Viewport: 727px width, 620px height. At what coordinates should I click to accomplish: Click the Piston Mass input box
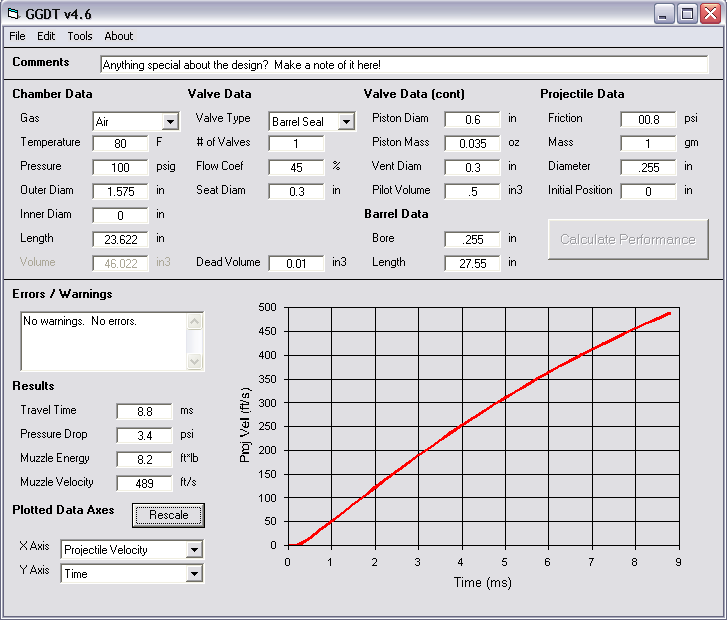coord(472,143)
